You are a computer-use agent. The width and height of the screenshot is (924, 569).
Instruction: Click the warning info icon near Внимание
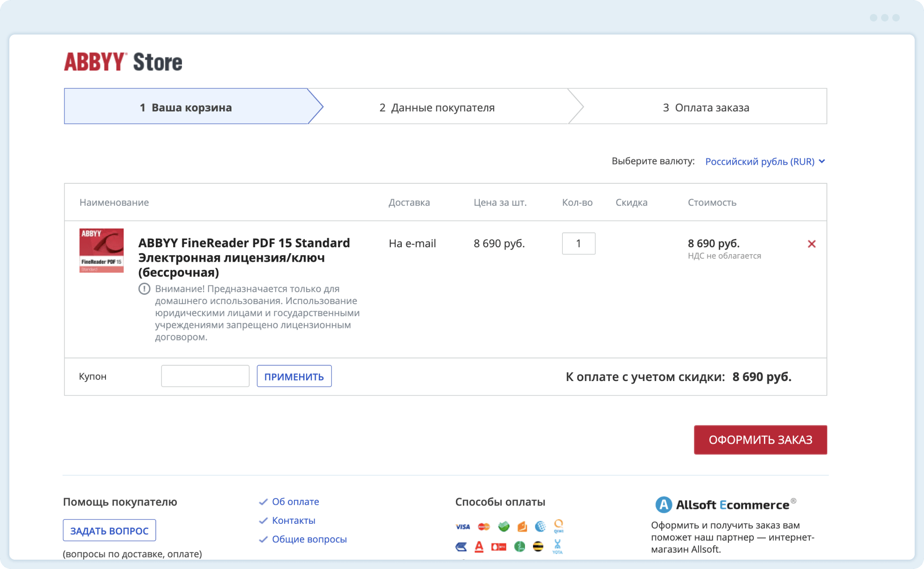144,289
